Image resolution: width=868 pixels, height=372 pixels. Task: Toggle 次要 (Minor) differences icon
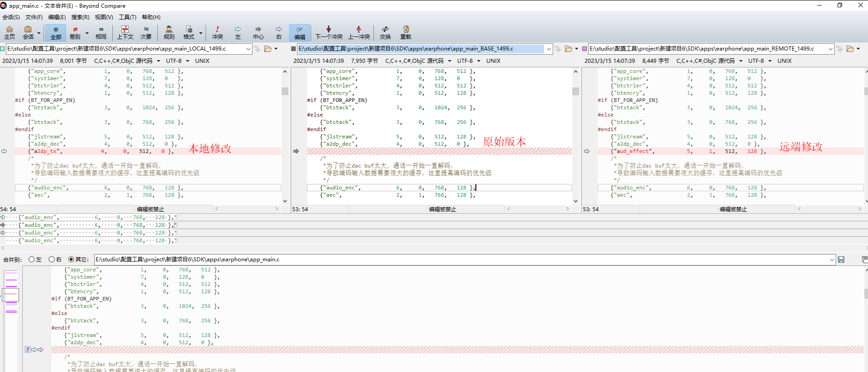[146, 33]
